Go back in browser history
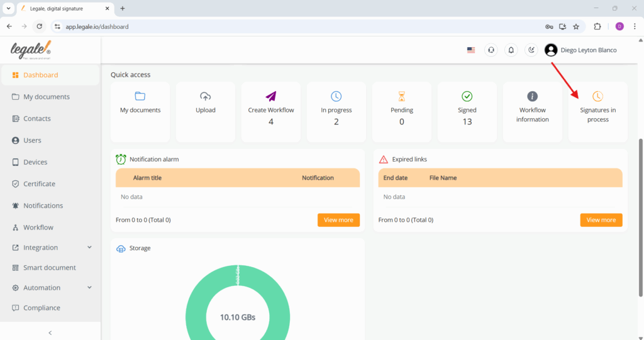The image size is (644, 340). (x=9, y=26)
